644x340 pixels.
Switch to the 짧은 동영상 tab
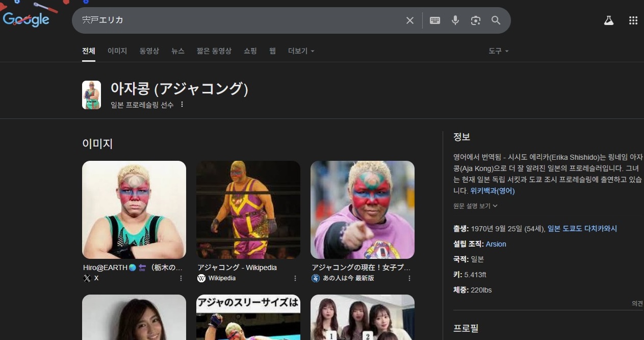pyautogui.click(x=214, y=51)
